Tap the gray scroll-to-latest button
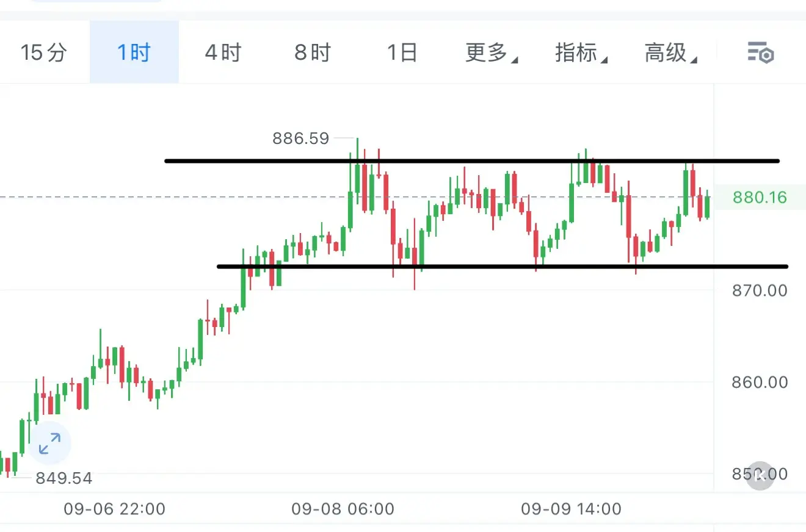 coord(760,476)
